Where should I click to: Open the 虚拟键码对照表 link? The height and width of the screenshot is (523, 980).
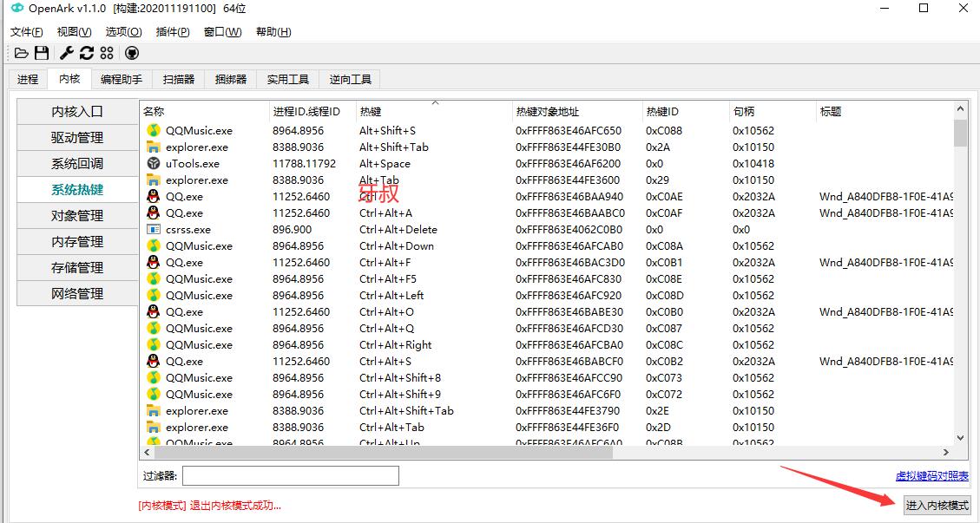(932, 476)
